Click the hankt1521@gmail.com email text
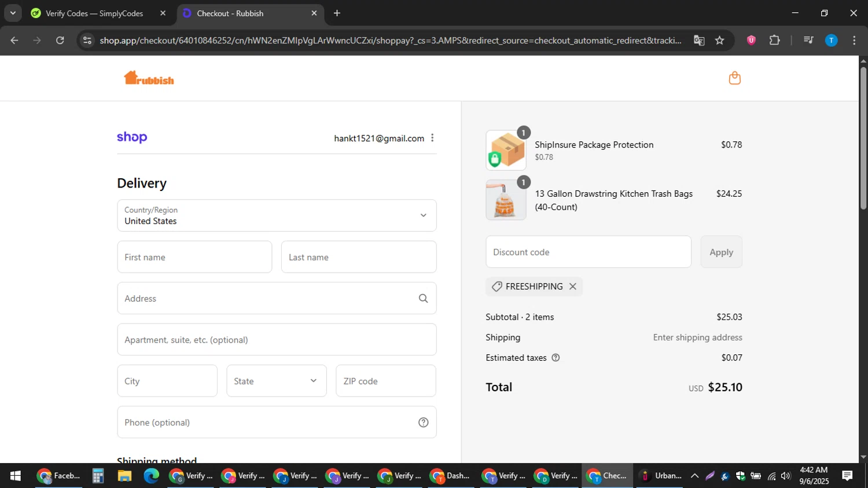This screenshot has width=868, height=488. pyautogui.click(x=379, y=138)
